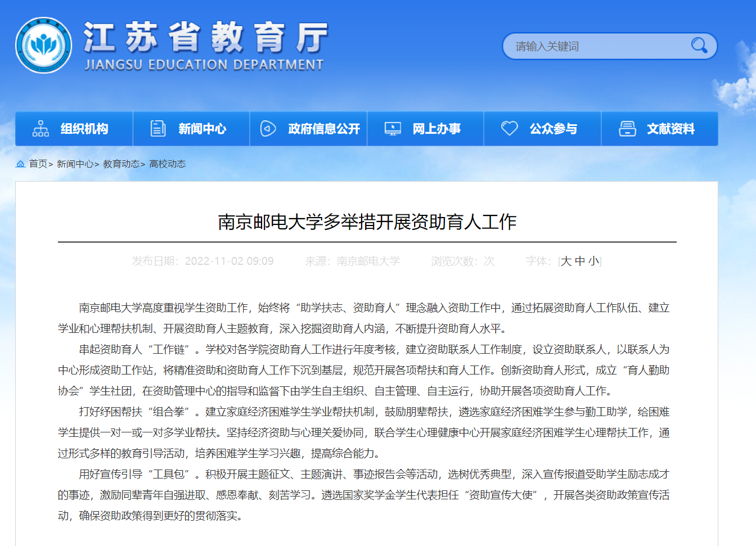Click the circular icon beside 政府信息公开
The height and width of the screenshot is (546, 756).
(x=268, y=129)
